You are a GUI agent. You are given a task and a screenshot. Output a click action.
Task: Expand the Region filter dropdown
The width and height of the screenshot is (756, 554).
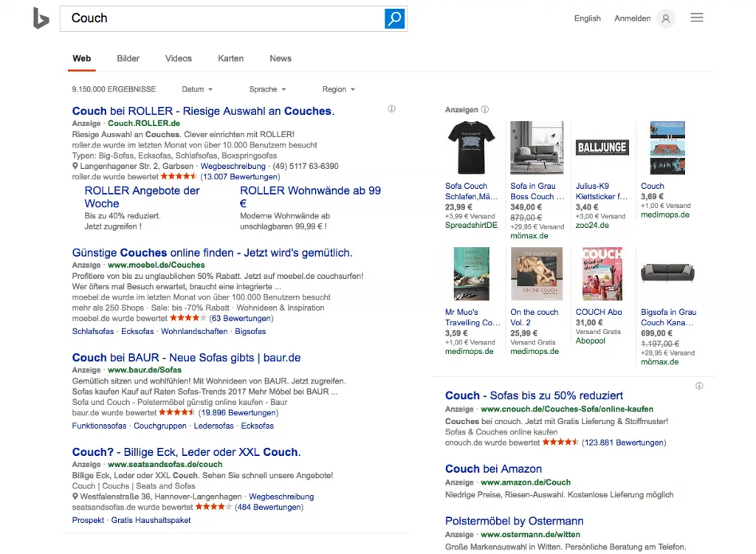point(338,89)
